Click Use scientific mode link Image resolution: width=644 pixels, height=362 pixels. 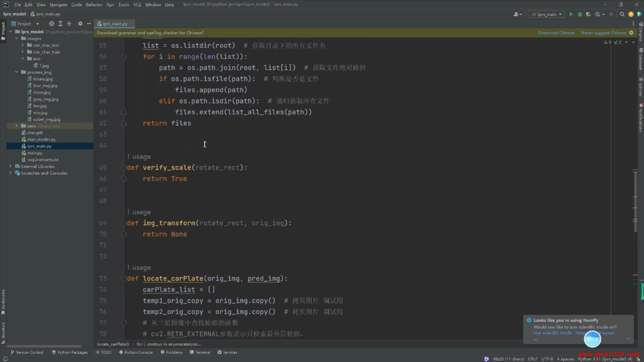pyautogui.click(x=552, y=333)
